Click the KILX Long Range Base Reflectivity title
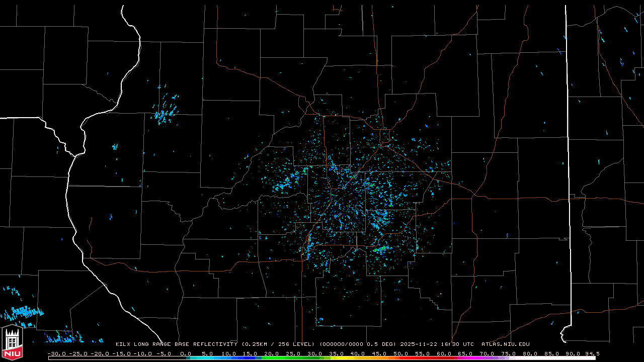Viewport: 644px width, 362px height. (x=177, y=344)
